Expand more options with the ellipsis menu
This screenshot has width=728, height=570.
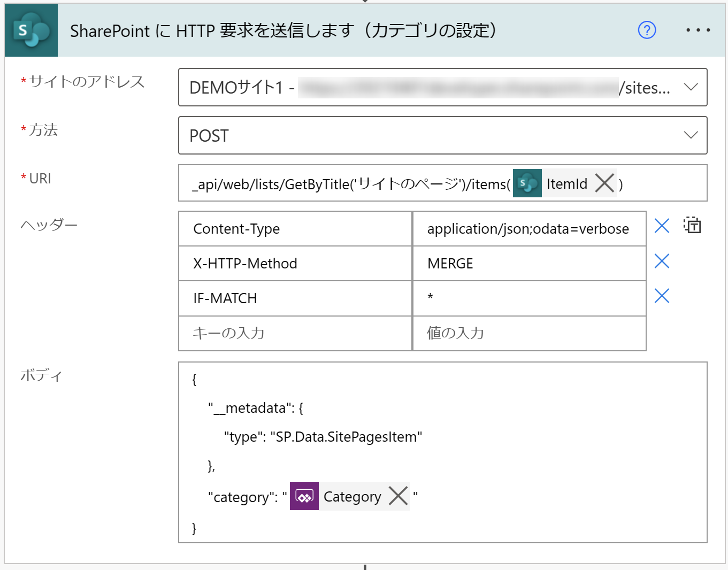pos(698,30)
